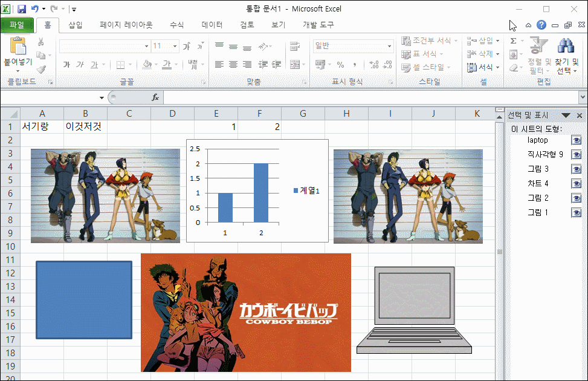The width and height of the screenshot is (588, 381).
Task: Click the 표 서식 button
Action: point(422,54)
